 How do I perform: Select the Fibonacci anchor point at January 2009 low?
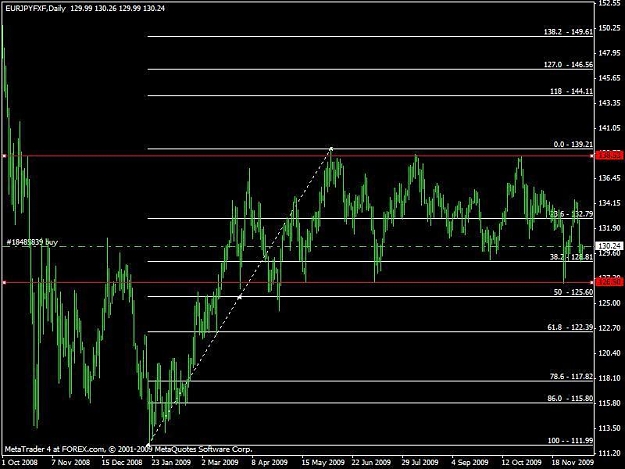coord(149,445)
